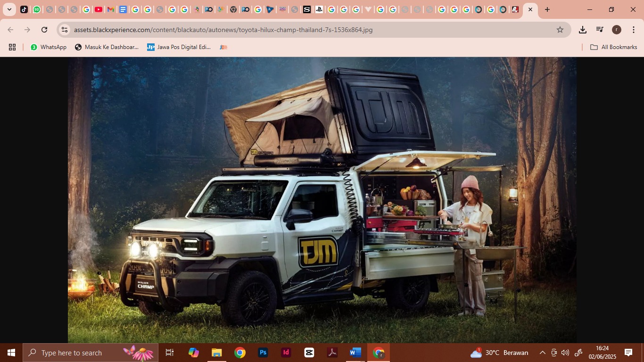Reload the current page
The height and width of the screenshot is (362, 644).
tap(44, 30)
